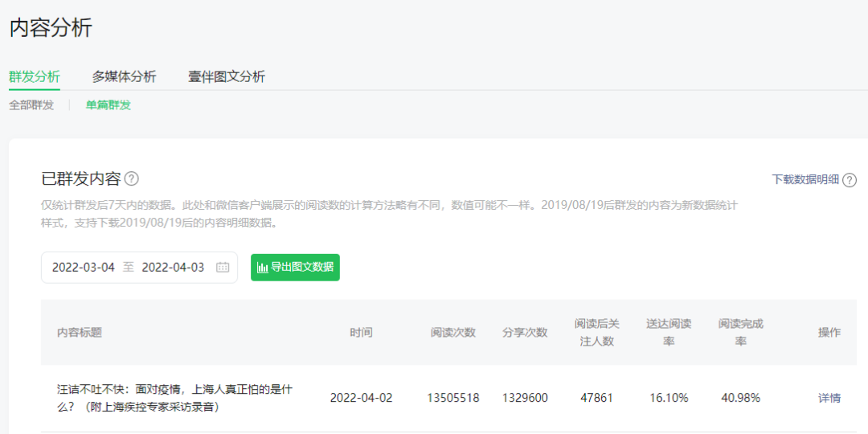This screenshot has width=868, height=434.
Task: Open 详情 link for 汪诘 article
Action: click(x=829, y=398)
